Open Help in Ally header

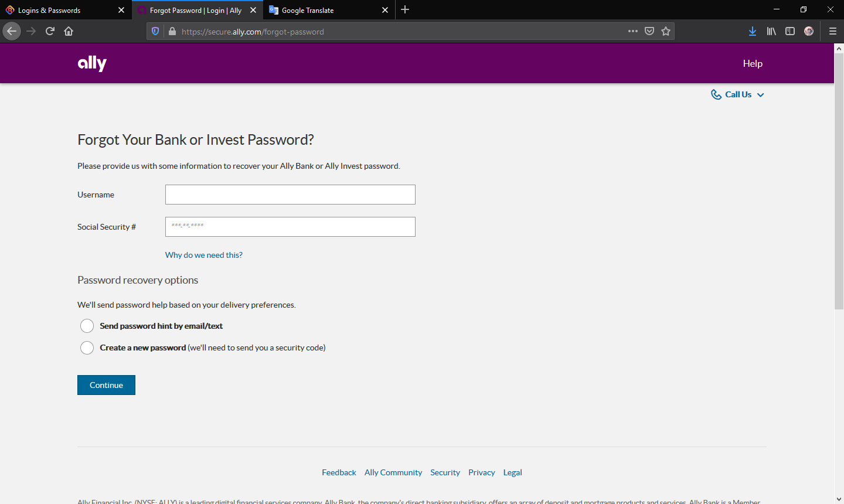(x=753, y=63)
